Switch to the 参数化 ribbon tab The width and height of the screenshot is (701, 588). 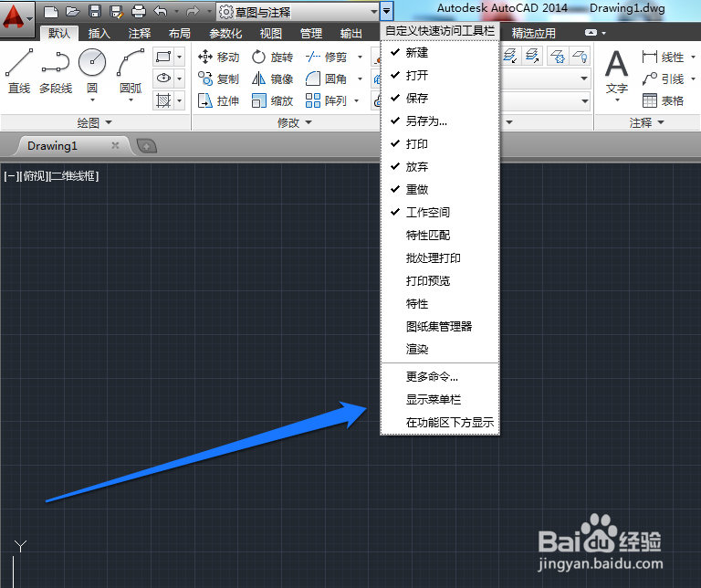pos(225,34)
